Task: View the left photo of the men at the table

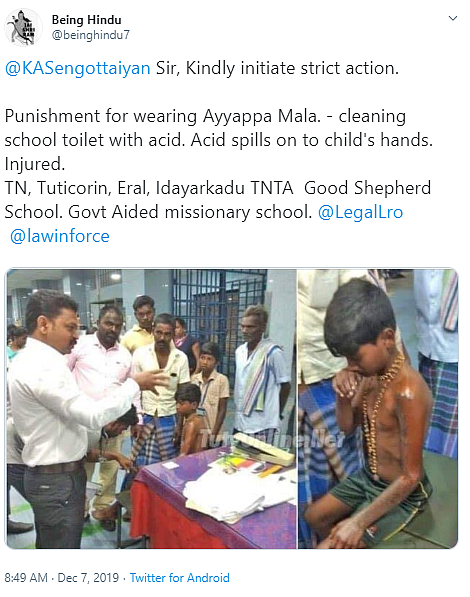Action: coord(152,409)
